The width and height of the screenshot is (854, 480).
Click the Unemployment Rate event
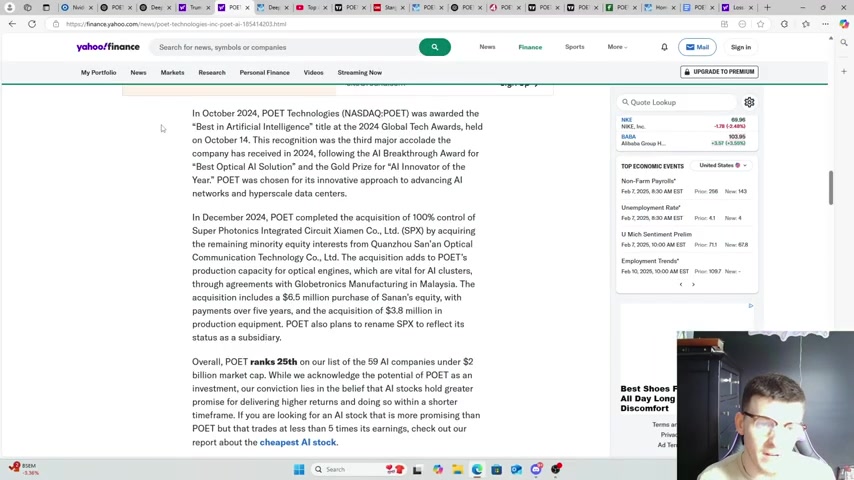point(651,208)
